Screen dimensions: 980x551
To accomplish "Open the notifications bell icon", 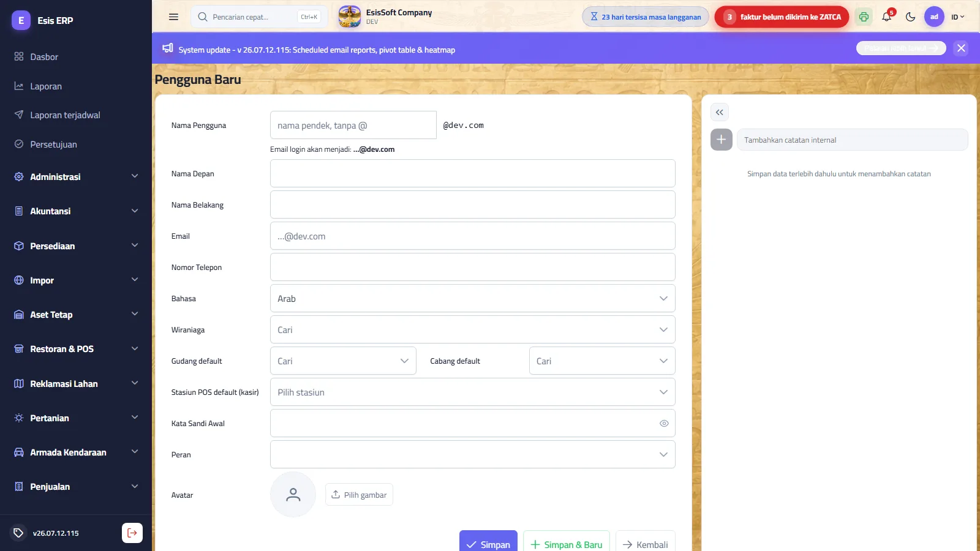I will [887, 17].
